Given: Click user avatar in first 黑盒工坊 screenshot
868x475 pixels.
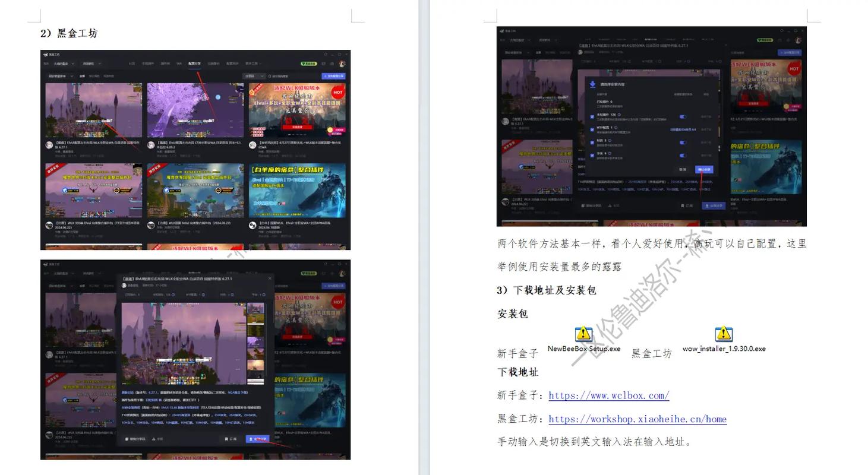Looking at the screenshot, I should pyautogui.click(x=342, y=64).
